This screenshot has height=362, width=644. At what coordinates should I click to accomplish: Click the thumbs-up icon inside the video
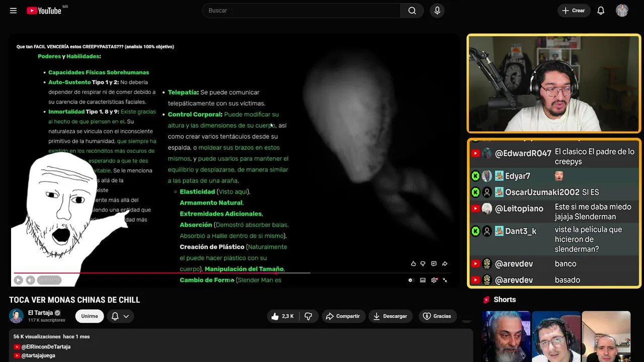coord(414,263)
